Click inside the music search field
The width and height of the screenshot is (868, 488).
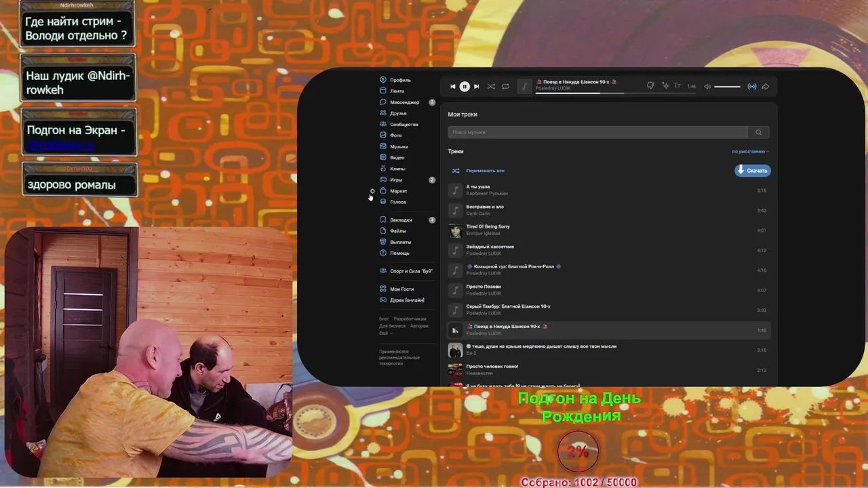597,132
